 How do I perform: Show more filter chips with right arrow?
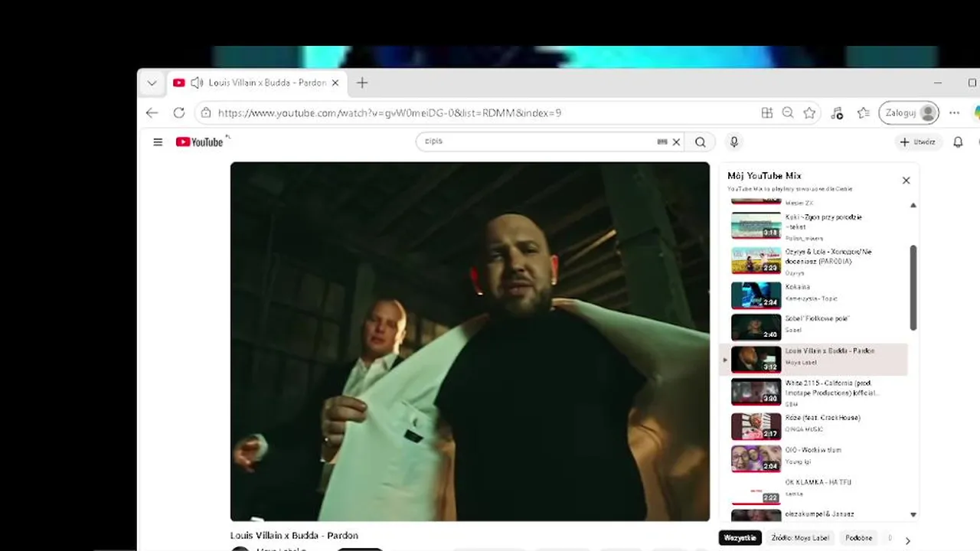pos(908,540)
